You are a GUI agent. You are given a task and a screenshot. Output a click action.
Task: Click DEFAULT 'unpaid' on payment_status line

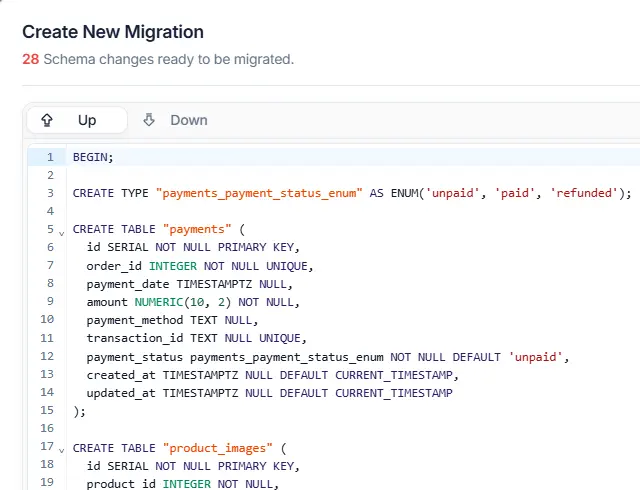[507, 357]
